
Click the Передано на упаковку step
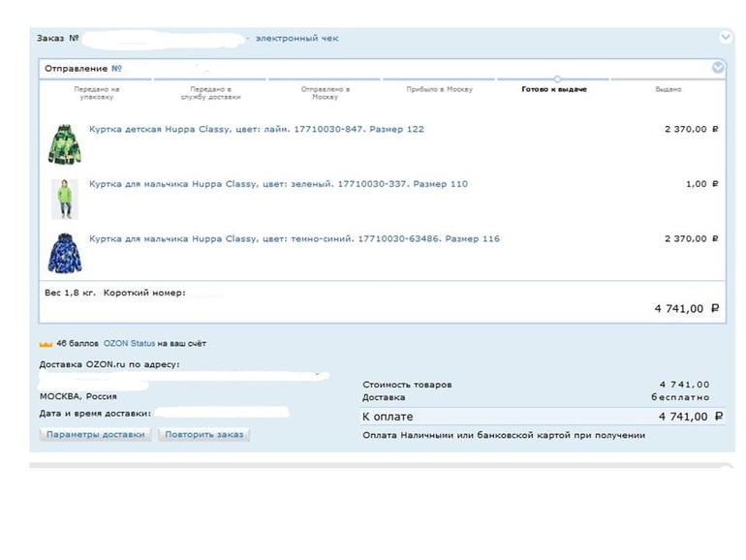97,93
